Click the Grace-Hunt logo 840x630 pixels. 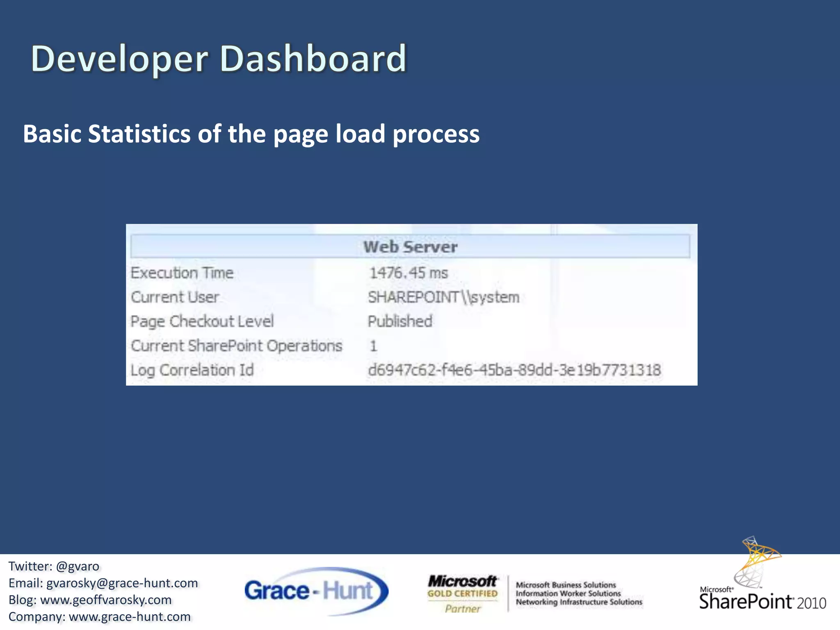pos(315,591)
